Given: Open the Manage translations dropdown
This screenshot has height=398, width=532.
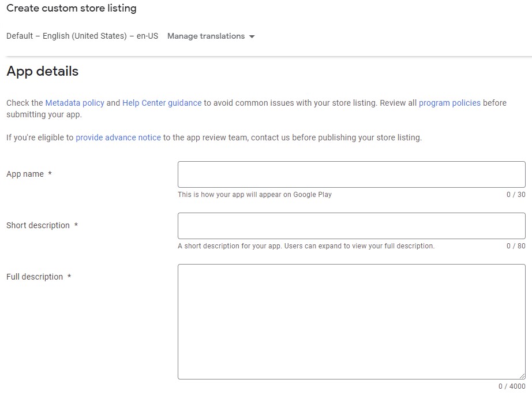Looking at the screenshot, I should (205, 36).
